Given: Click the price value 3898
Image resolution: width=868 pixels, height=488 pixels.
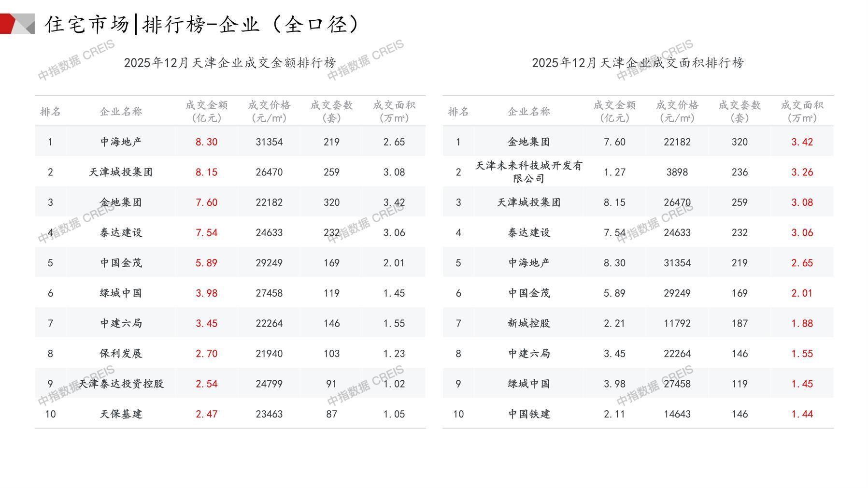Looking at the screenshot, I should tap(677, 172).
